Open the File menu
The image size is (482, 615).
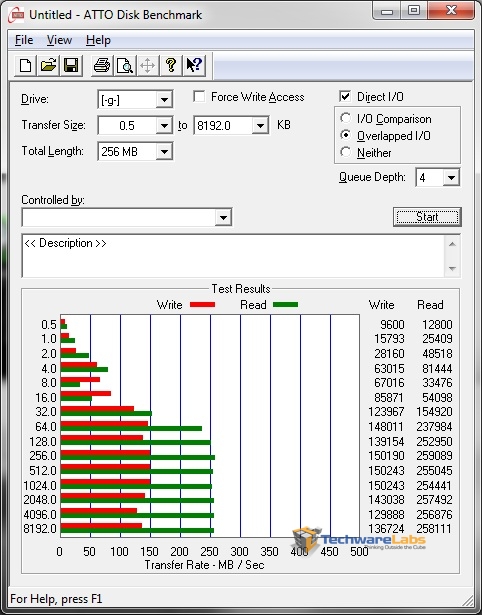point(24,40)
